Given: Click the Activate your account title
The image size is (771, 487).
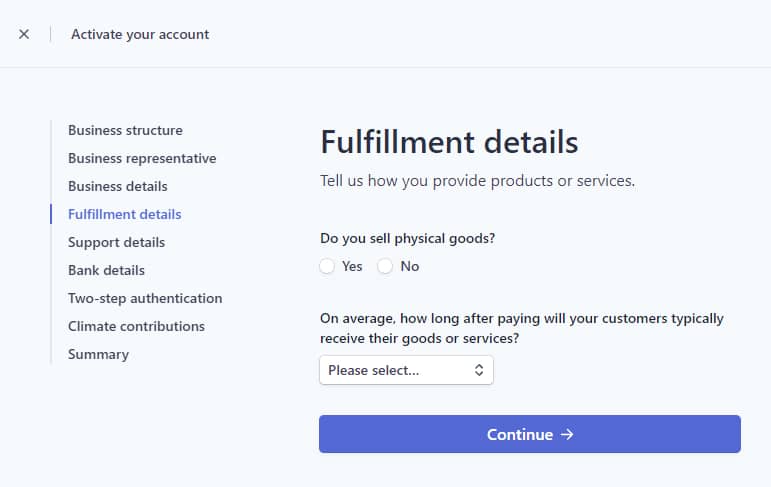Looking at the screenshot, I should click(140, 34).
